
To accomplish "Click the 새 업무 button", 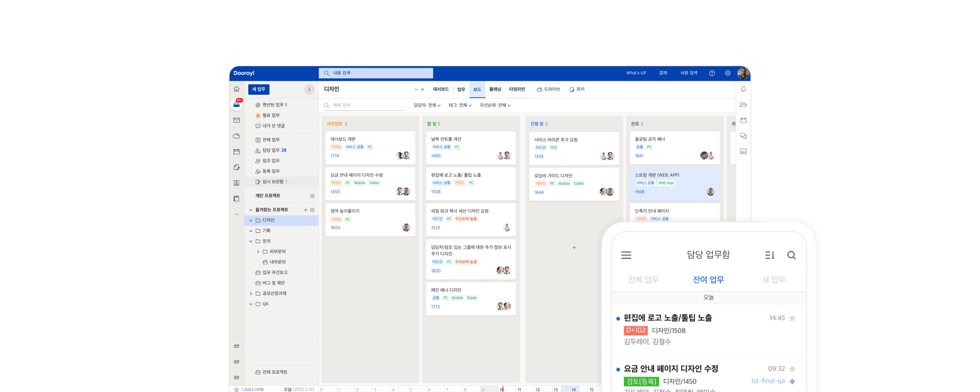I will 258,89.
